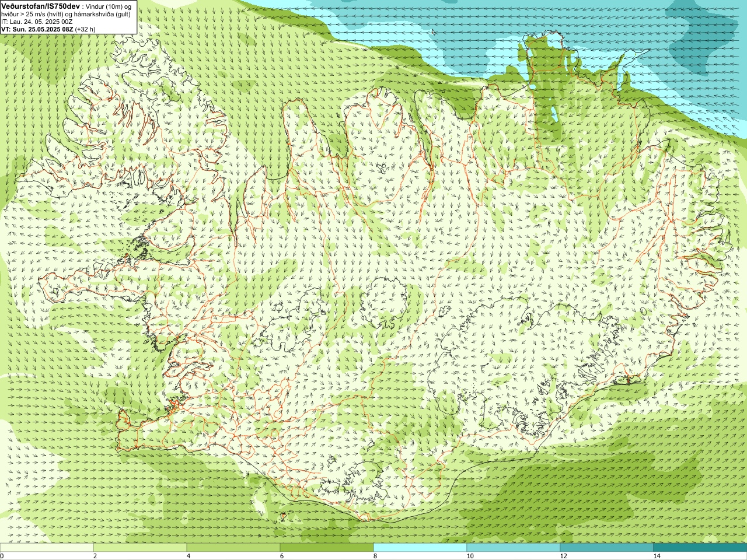Select the teal 12–14 m/s legend swatch
Screen dimensions: 747x560
[x=607, y=548]
